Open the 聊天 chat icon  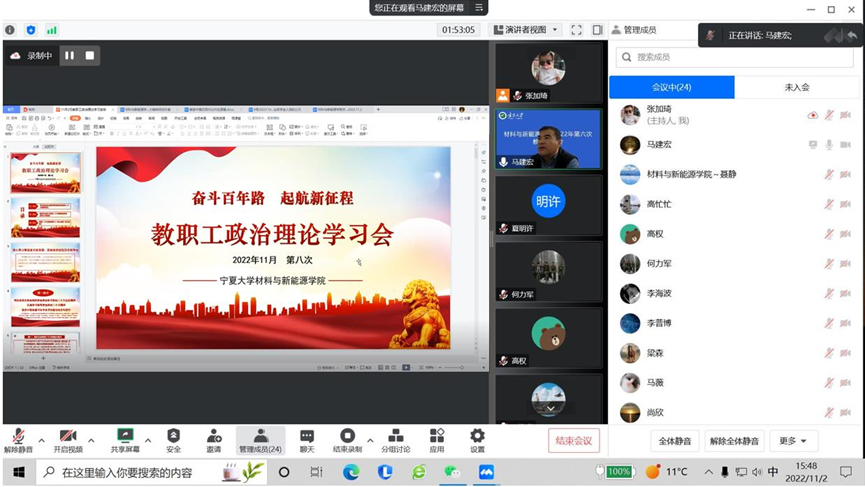(307, 436)
